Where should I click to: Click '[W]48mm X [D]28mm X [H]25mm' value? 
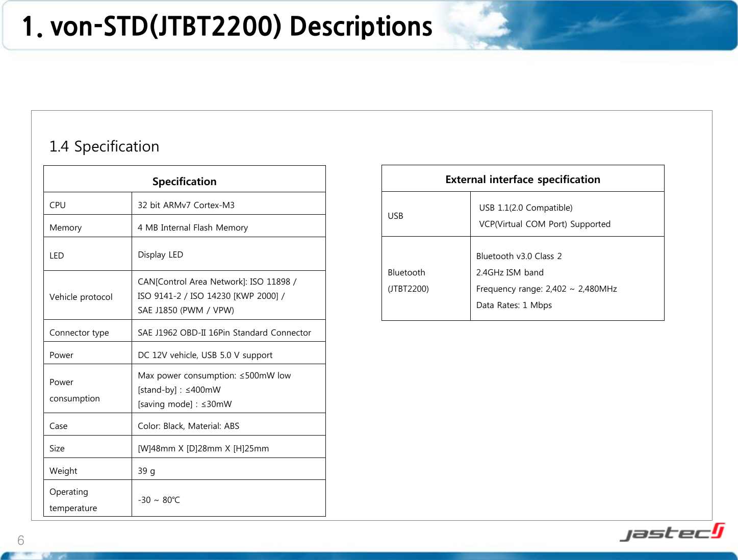(x=203, y=448)
